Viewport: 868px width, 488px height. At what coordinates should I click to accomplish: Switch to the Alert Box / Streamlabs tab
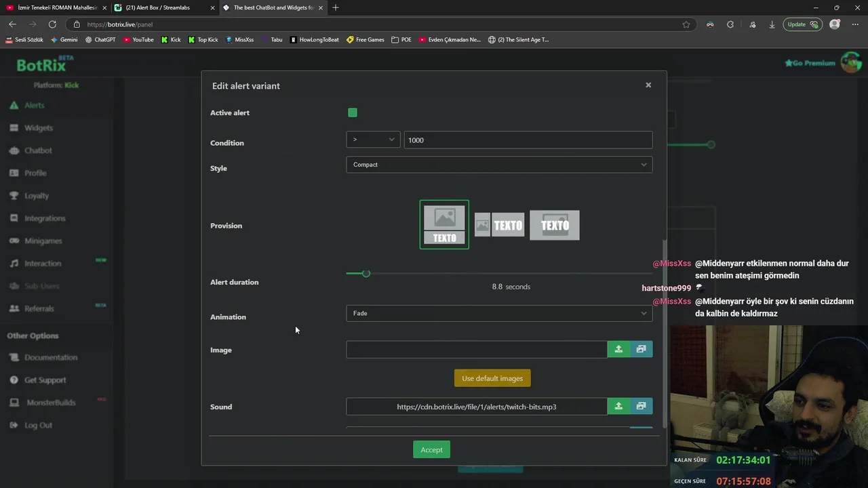(163, 7)
